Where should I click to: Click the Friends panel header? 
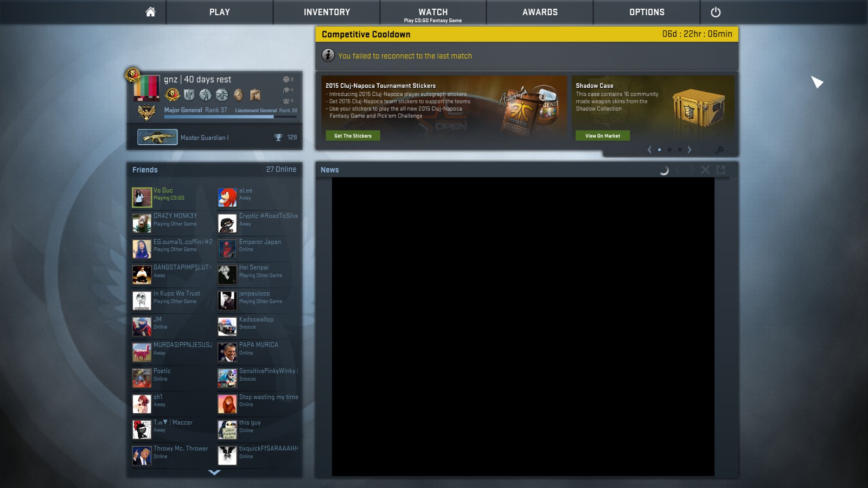click(214, 170)
